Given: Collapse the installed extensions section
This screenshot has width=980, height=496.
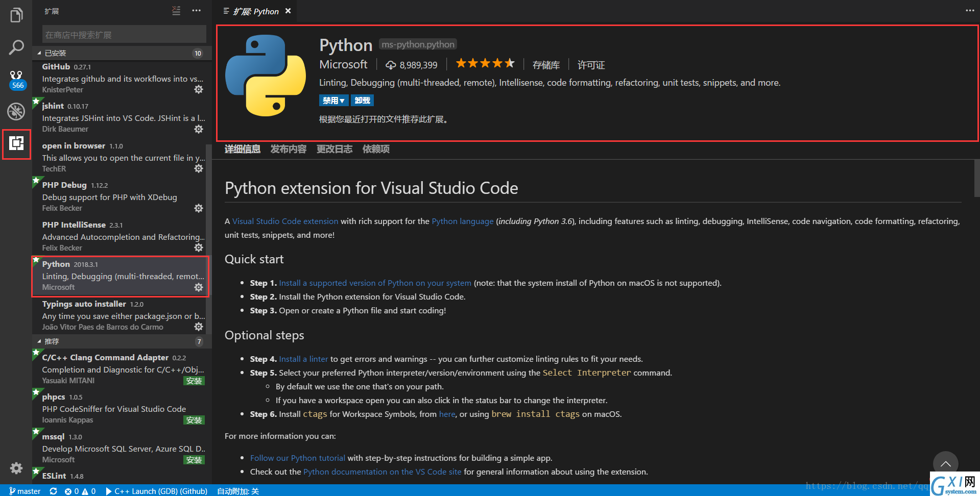Looking at the screenshot, I should point(122,53).
